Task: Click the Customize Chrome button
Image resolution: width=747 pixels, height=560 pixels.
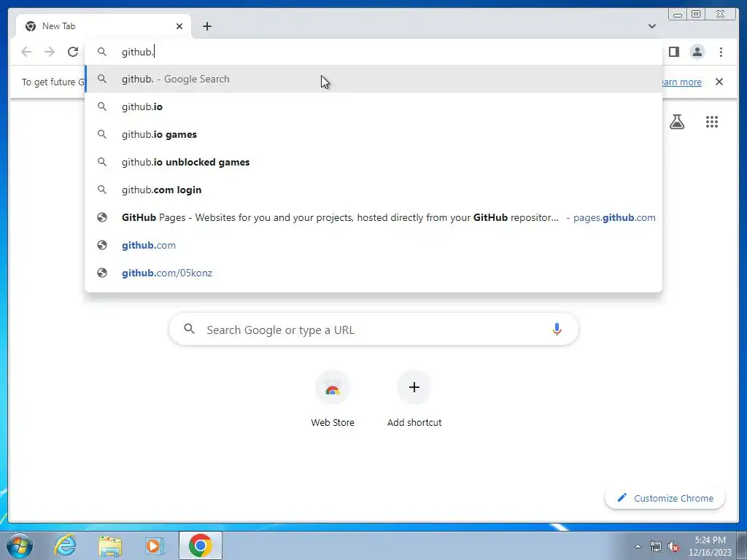Action: [x=665, y=498]
